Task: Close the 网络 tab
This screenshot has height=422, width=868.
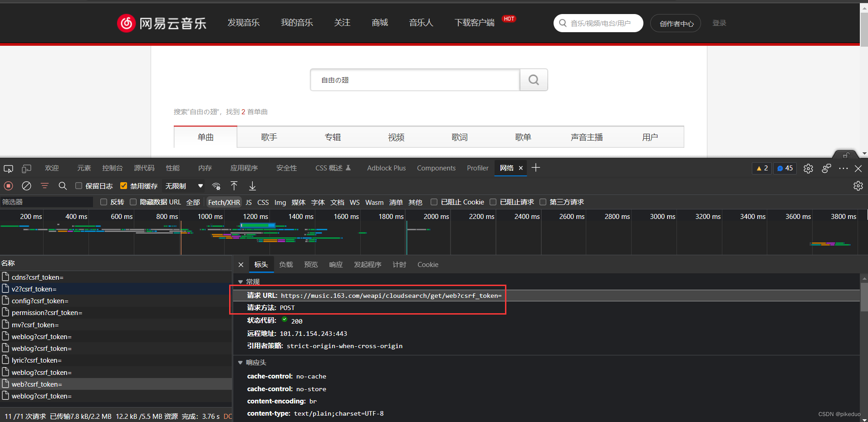Action: click(x=521, y=168)
